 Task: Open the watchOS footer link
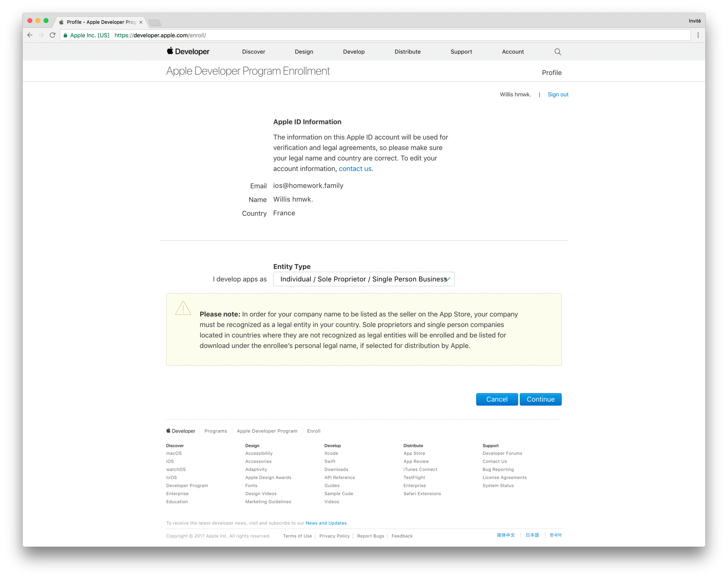tap(176, 470)
